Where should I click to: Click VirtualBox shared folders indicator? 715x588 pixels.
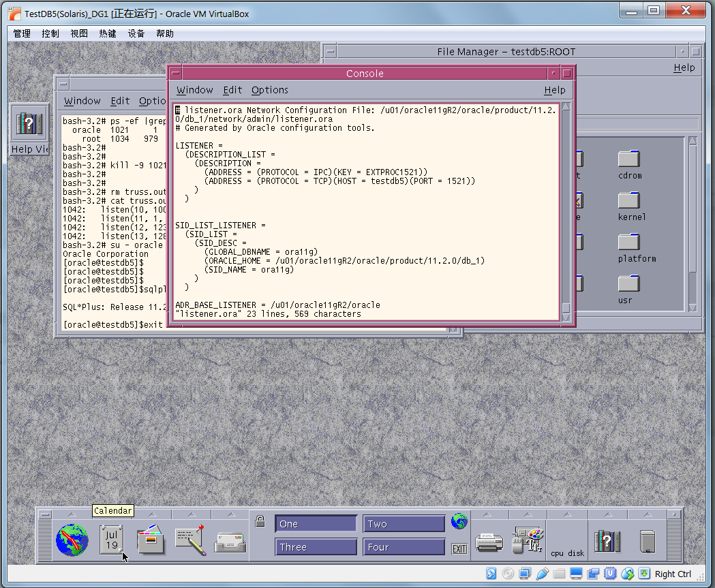point(559,574)
